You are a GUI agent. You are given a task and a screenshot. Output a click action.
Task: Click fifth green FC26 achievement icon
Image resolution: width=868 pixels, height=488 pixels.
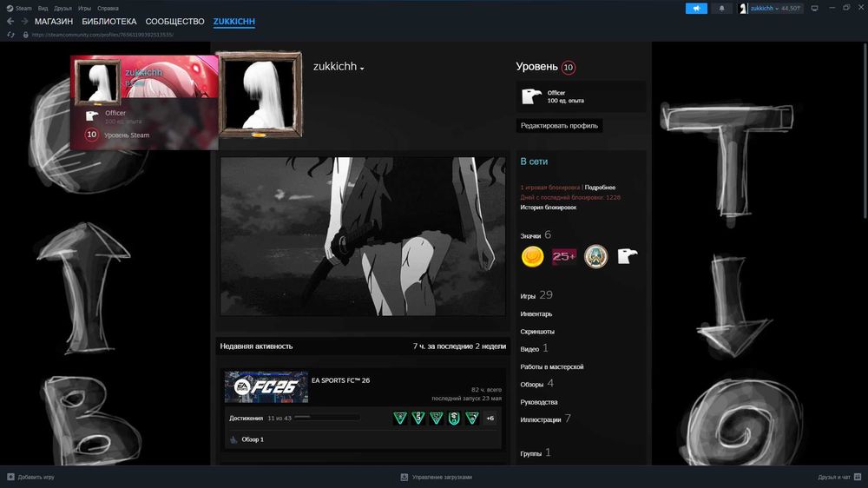pos(472,419)
